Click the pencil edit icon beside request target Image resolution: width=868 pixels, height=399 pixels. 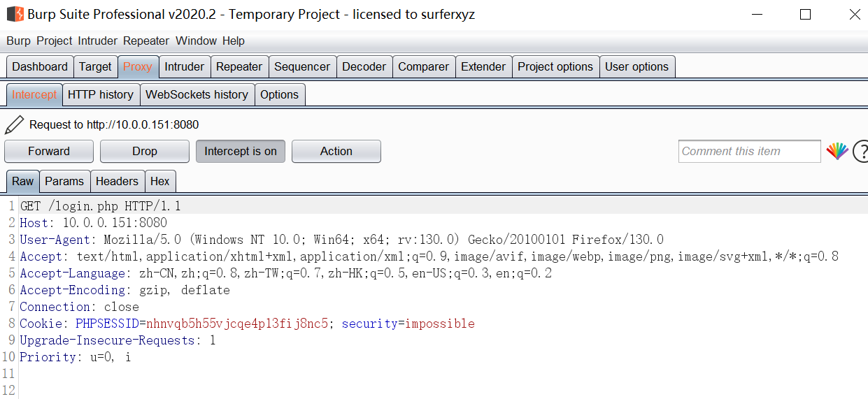(14, 125)
